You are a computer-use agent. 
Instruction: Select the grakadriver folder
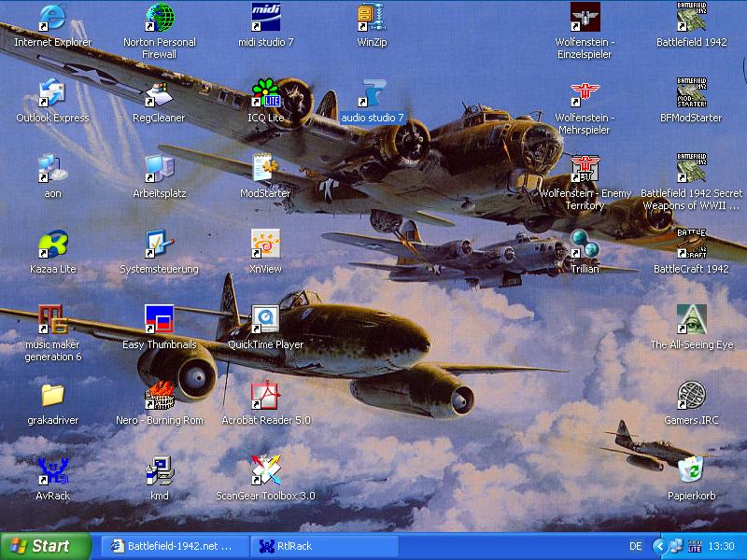[x=52, y=396]
